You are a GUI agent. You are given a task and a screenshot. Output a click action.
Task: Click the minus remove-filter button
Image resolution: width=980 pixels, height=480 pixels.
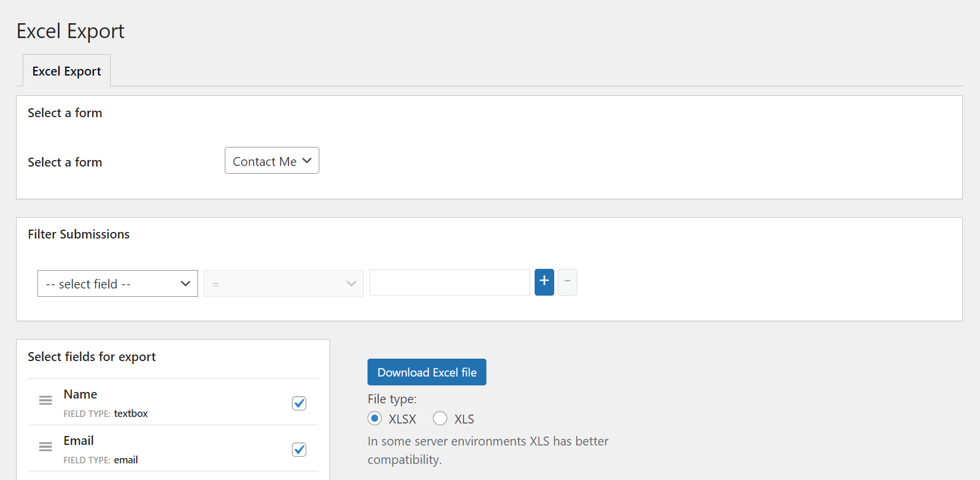[567, 282]
